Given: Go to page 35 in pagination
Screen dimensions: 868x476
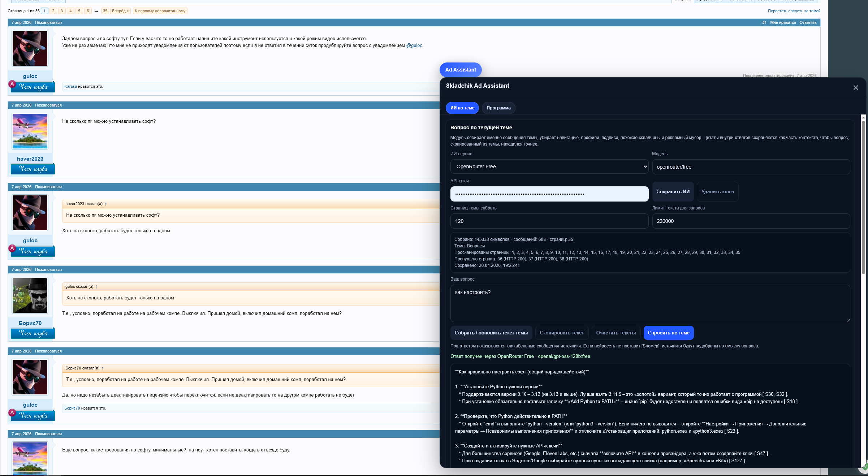Looking at the screenshot, I should (x=105, y=11).
